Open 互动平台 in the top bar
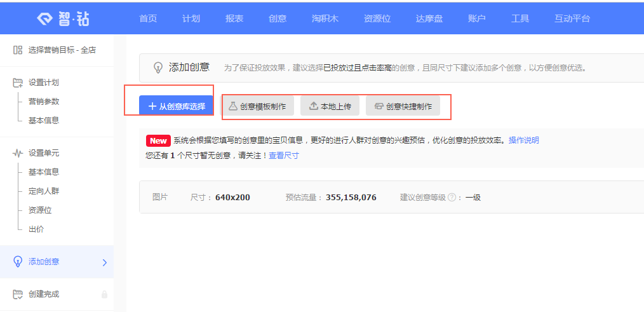 coord(572,18)
